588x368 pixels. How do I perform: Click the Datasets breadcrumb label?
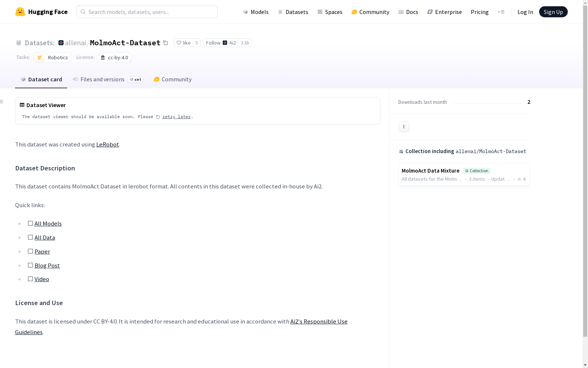39,43
